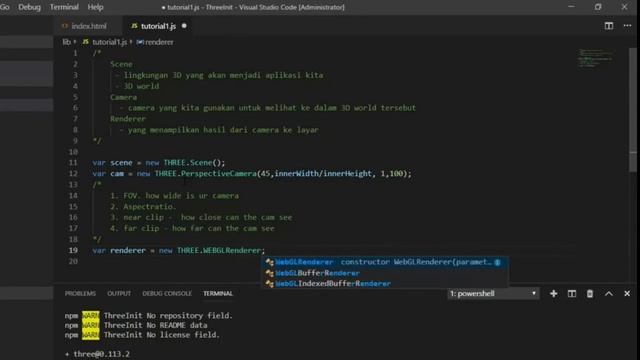Click the unsaved dot on tutorial1.js tab

pyautogui.click(x=184, y=26)
